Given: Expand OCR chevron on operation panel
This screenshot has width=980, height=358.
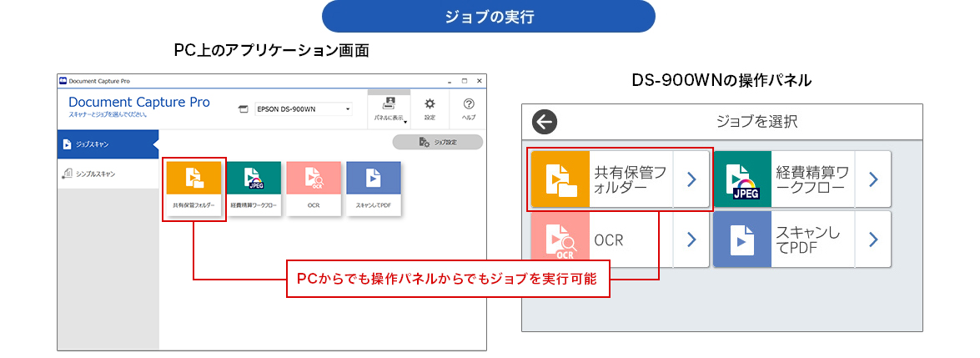Looking at the screenshot, I should (x=691, y=239).
